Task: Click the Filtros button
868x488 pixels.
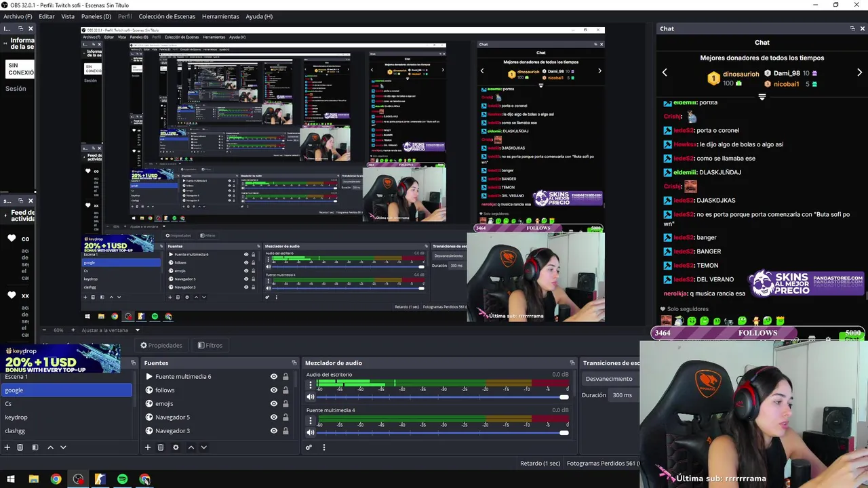Action: click(210, 346)
